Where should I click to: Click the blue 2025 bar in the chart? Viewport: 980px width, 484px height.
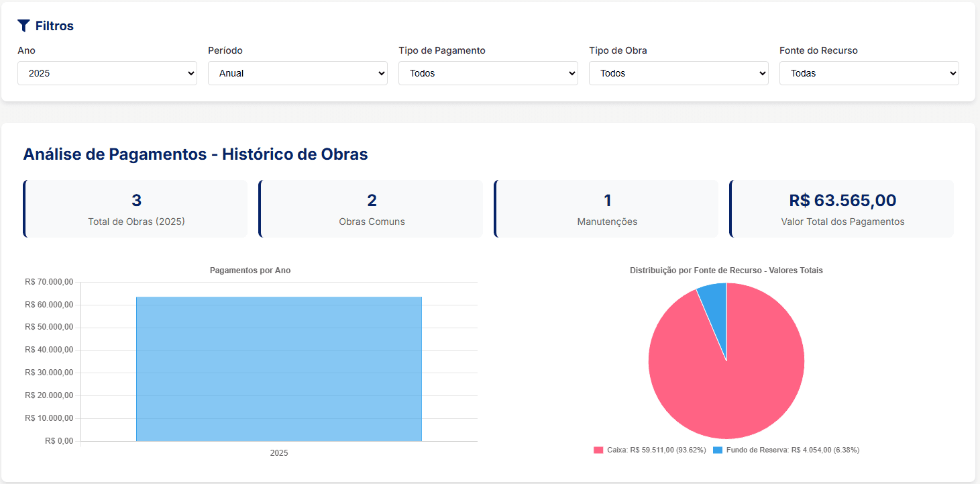tap(279, 369)
